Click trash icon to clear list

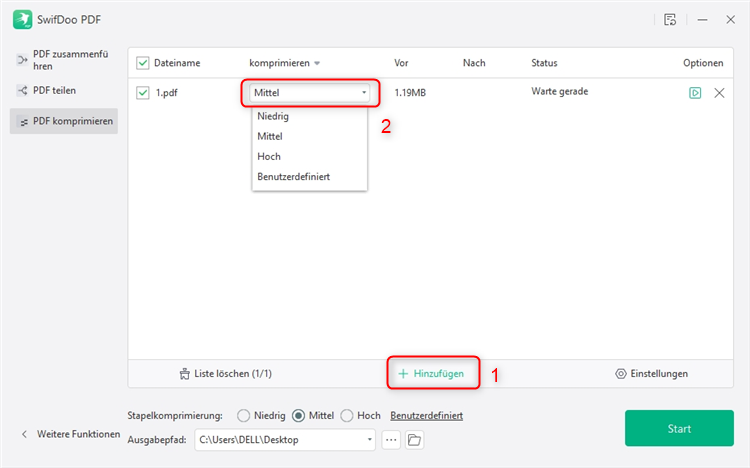[184, 374]
